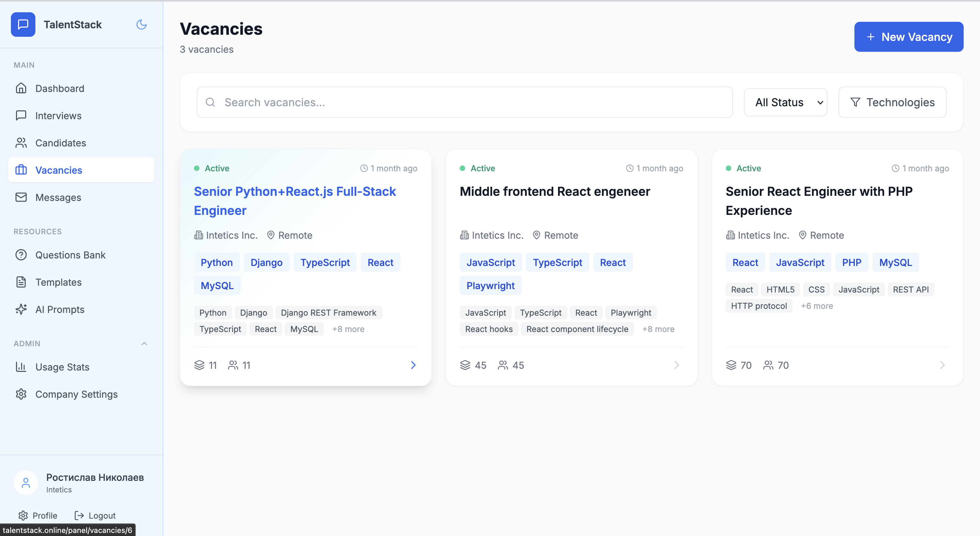Click the New Vacancy button

(909, 37)
